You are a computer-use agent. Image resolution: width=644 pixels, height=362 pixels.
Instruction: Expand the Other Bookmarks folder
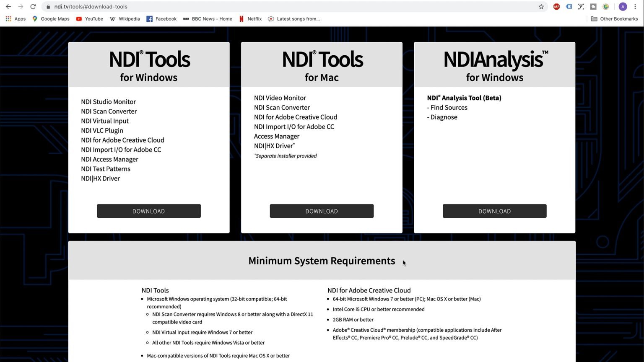pos(614,18)
